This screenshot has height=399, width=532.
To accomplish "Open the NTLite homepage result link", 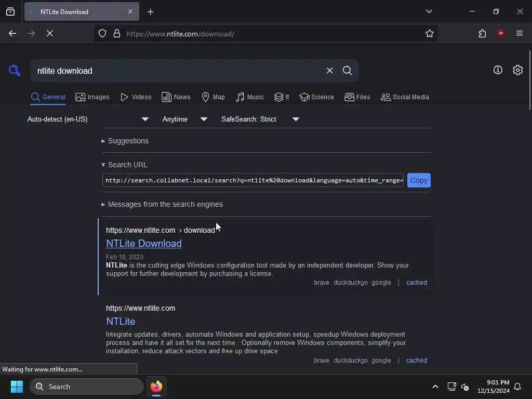I will click(121, 321).
